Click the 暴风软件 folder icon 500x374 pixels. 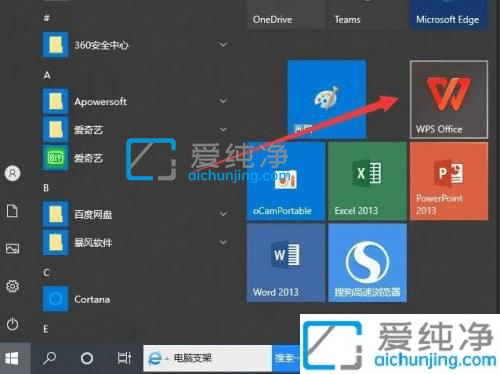56,242
